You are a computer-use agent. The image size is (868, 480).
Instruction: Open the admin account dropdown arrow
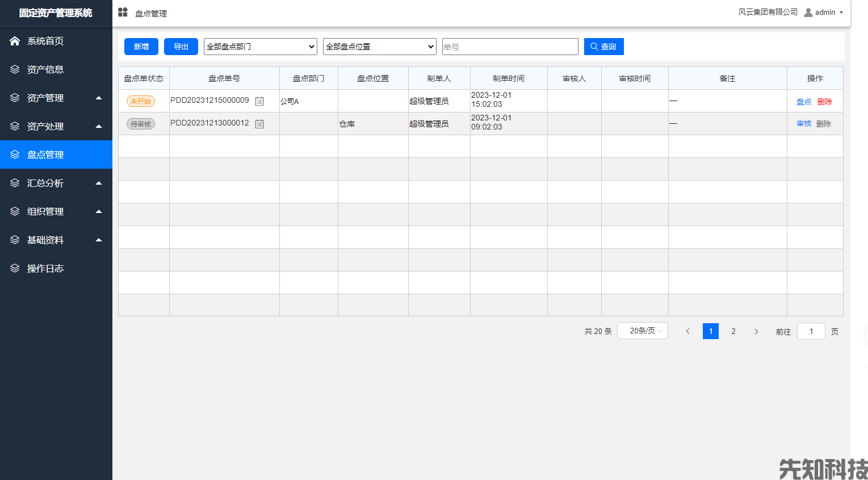pyautogui.click(x=841, y=12)
